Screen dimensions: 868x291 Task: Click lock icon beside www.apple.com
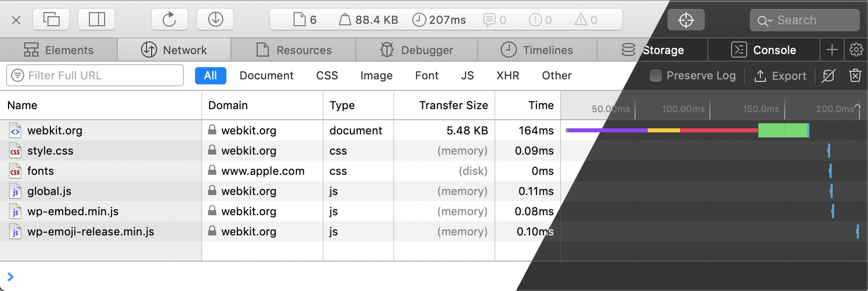click(x=212, y=170)
